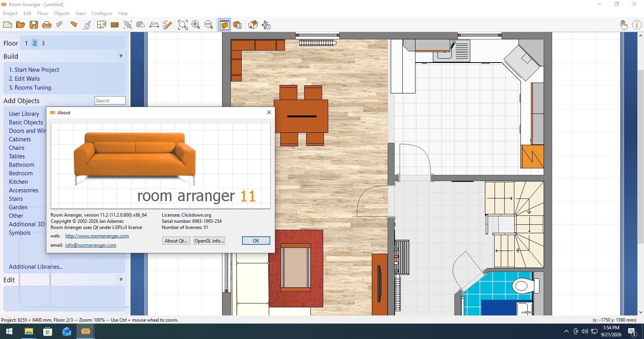Print the plan with the printer icon
Viewport: 644px width, 339px height.
pyautogui.click(x=47, y=25)
